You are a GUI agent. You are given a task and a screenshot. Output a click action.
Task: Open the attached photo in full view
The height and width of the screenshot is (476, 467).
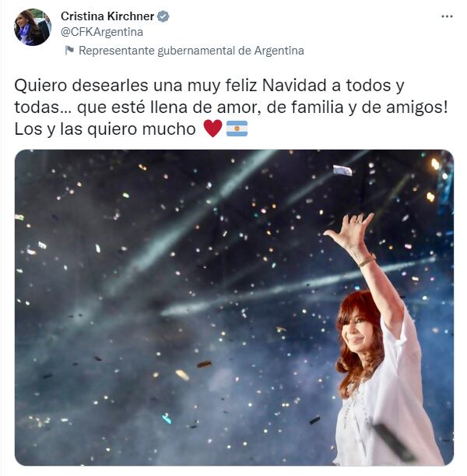click(234, 308)
